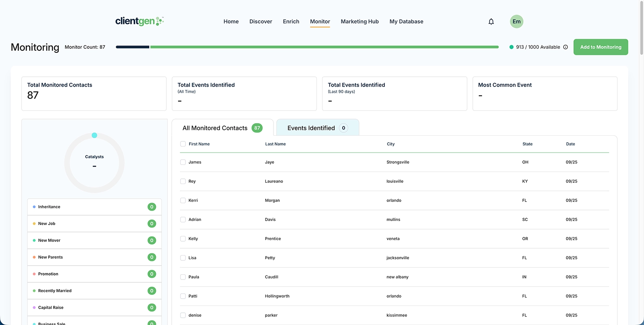This screenshot has height=325, width=644.
Task: Click the info icon beside 1000 Available
Action: click(565, 47)
